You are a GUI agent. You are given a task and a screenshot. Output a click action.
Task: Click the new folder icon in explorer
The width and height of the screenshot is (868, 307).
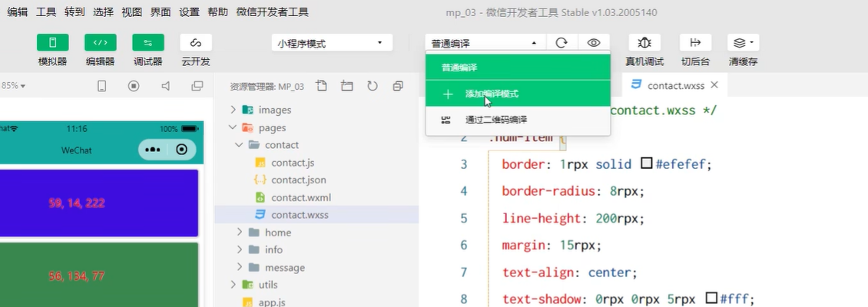[x=347, y=86]
